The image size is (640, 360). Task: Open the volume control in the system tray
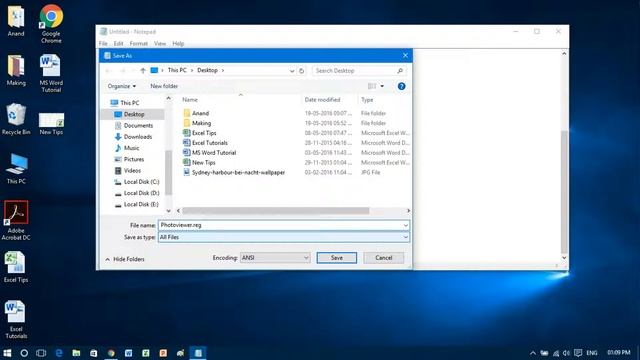[566, 353]
